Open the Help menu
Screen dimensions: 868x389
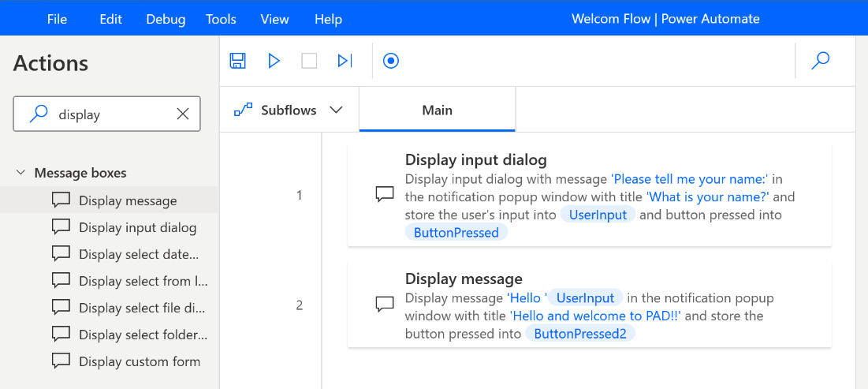point(328,20)
